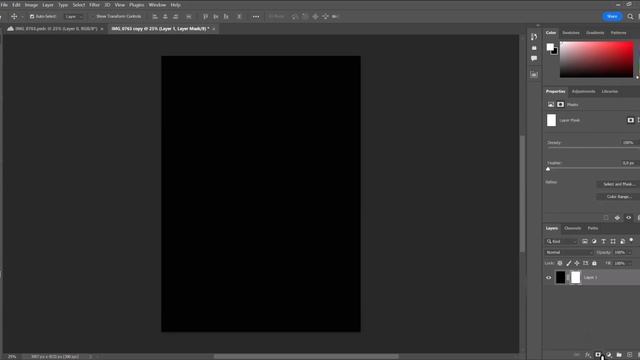Viewport: 640px width, 360px height.
Task: Open the Window menu
Action: [157, 5]
